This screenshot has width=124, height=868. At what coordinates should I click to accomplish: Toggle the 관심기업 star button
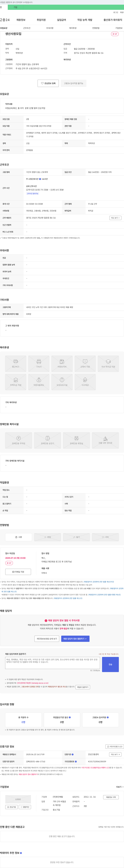coord(11,807)
